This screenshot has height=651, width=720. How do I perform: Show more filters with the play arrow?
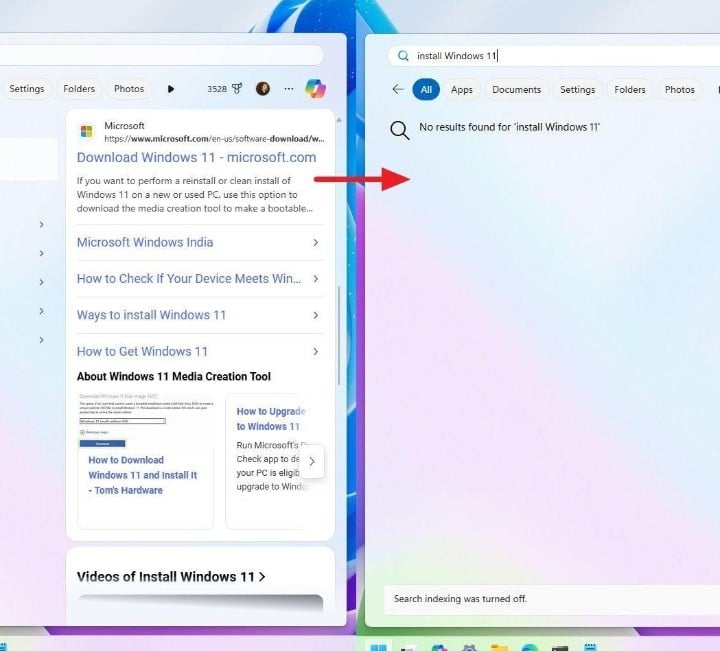171,89
